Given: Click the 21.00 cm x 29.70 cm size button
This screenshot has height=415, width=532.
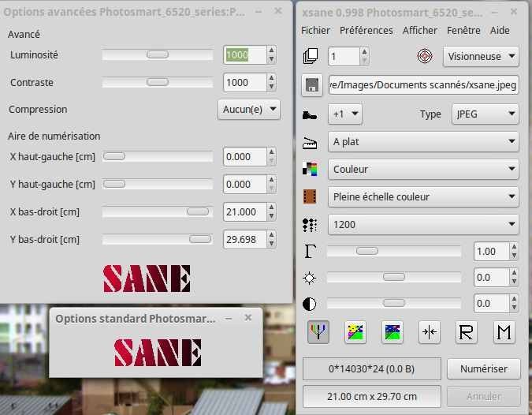Looking at the screenshot, I should click(x=372, y=396).
